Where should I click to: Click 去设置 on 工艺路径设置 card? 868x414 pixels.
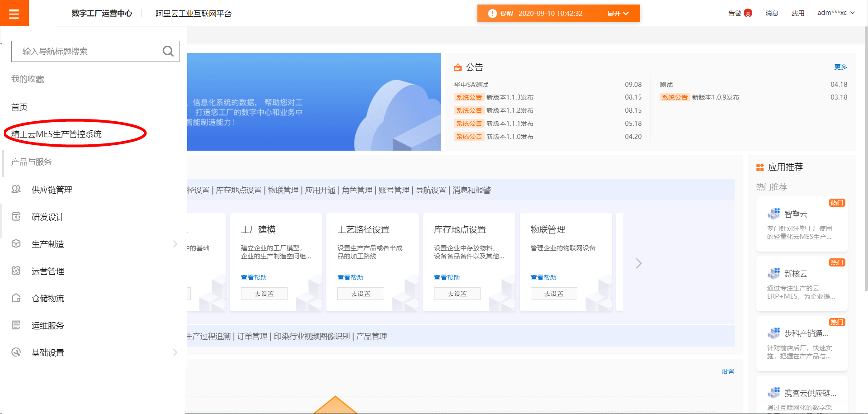pos(361,294)
